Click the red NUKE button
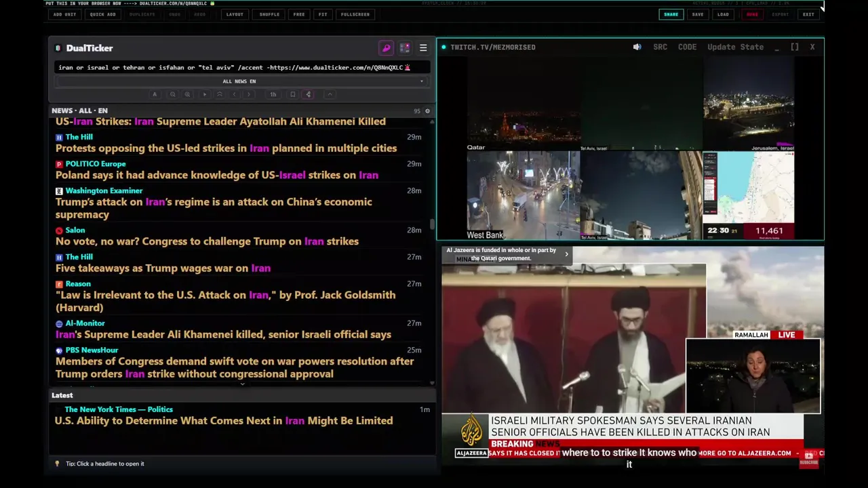Viewport: 868px width, 488px height. coord(752,14)
